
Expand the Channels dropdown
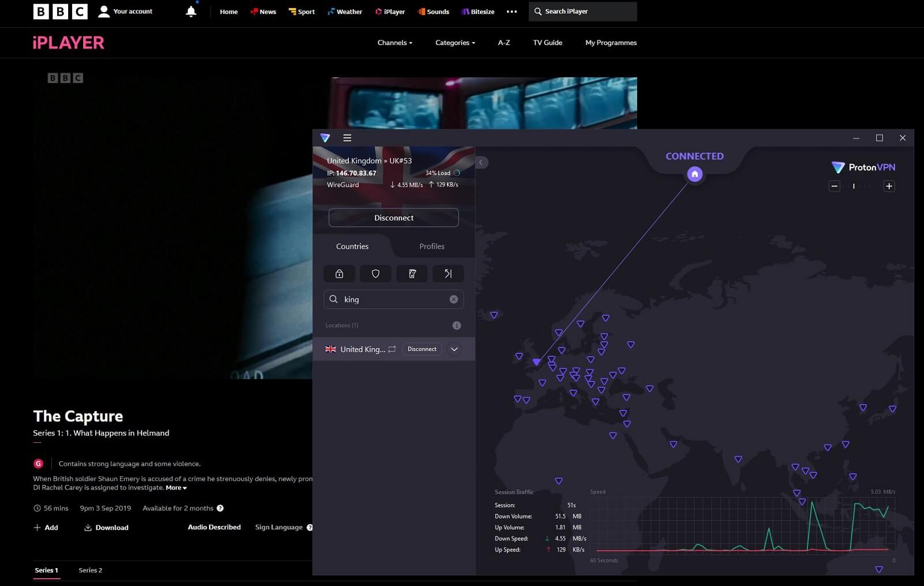click(395, 43)
